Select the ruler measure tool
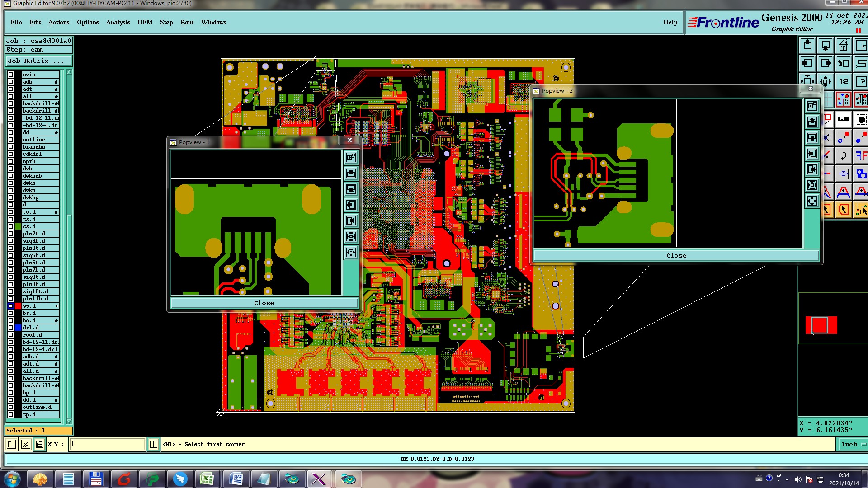 844,120
